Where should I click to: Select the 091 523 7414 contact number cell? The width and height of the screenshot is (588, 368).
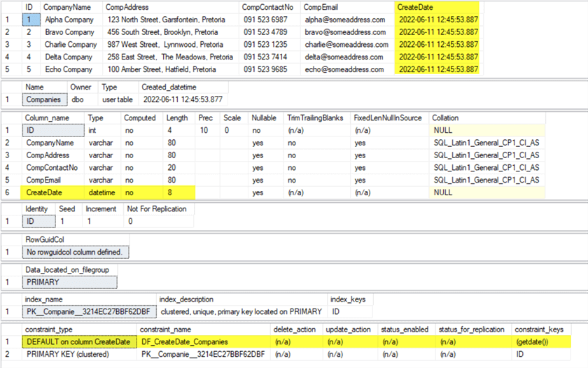[x=265, y=57]
